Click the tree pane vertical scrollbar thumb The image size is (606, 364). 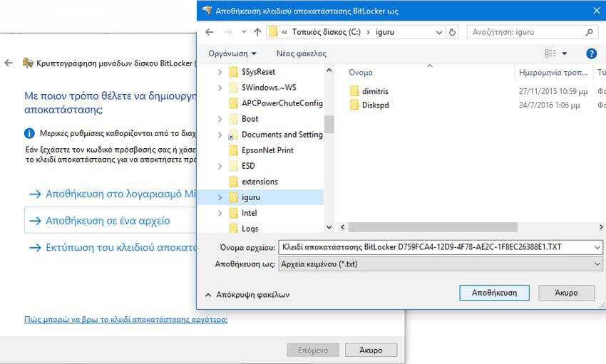click(329, 124)
